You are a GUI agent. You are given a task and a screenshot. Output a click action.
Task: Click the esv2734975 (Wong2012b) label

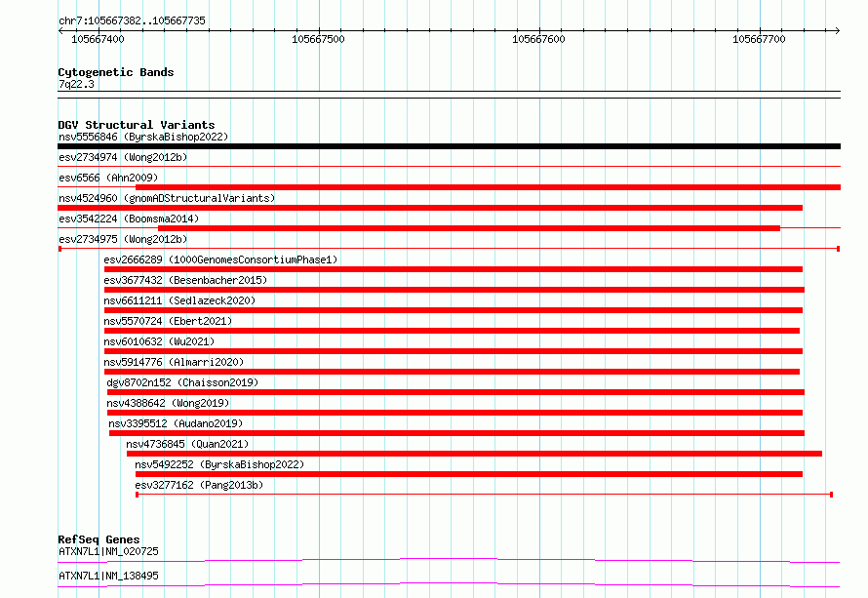[123, 239]
